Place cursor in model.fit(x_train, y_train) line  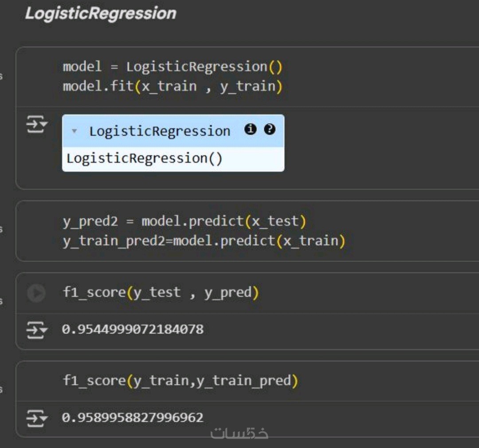coord(173,86)
